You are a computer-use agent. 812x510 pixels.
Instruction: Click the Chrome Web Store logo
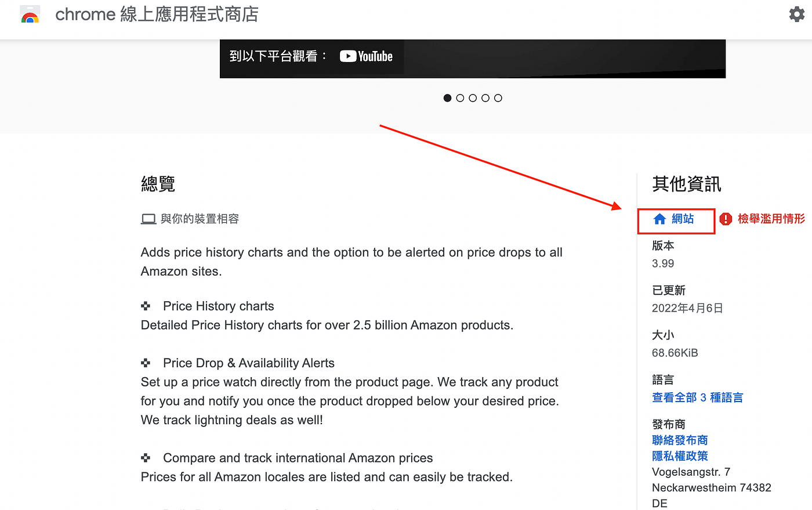[30, 15]
